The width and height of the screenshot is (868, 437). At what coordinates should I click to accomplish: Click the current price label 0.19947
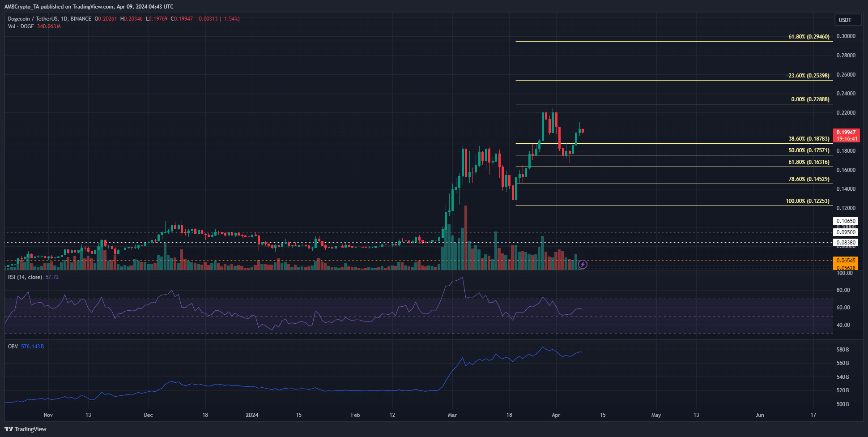846,133
